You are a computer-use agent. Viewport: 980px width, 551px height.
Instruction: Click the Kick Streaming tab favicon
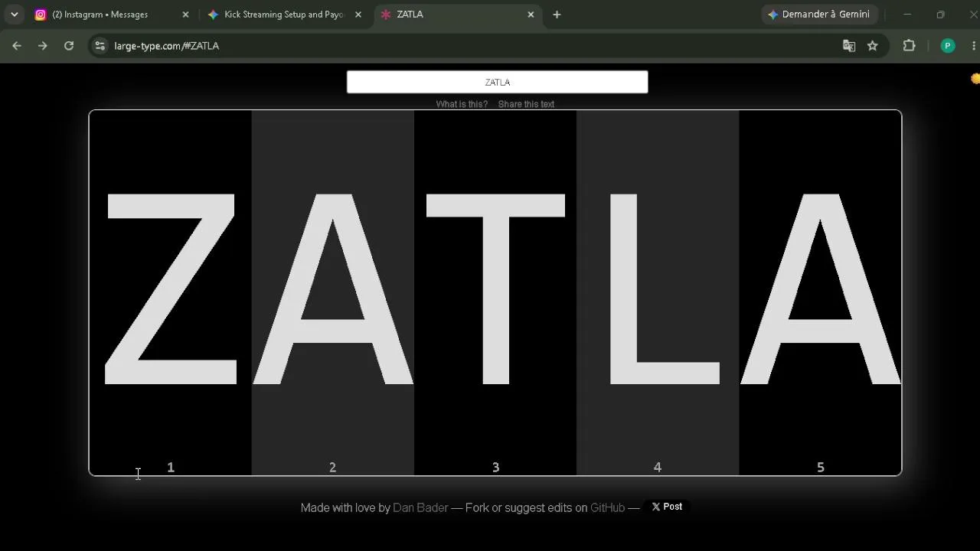tap(213, 15)
